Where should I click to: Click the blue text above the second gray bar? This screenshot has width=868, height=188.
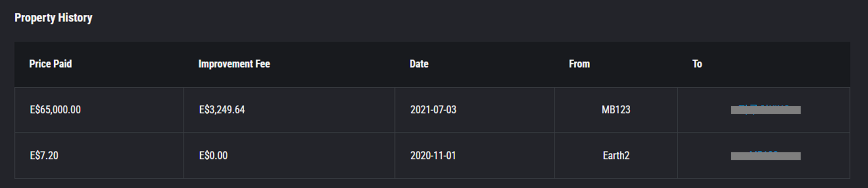[764, 152]
